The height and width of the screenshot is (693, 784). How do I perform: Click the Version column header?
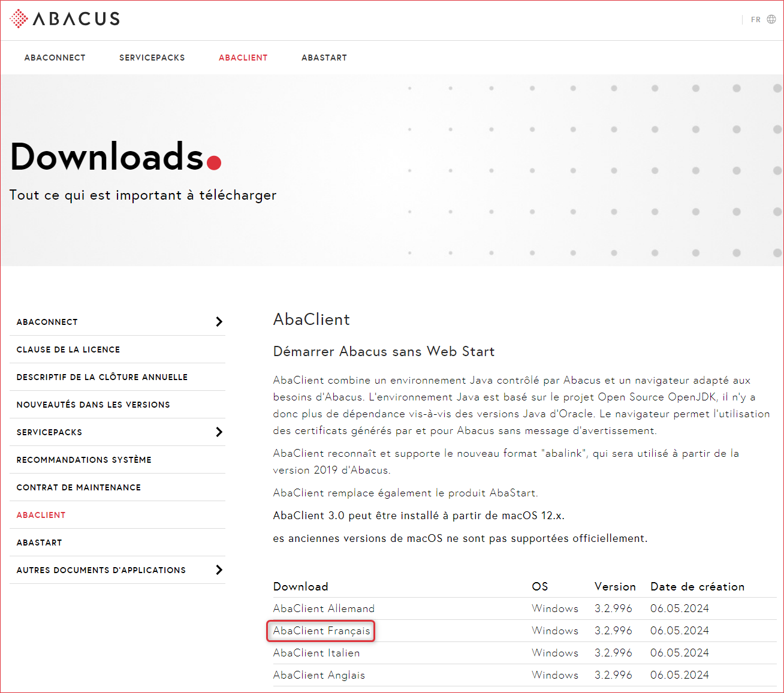pos(615,587)
